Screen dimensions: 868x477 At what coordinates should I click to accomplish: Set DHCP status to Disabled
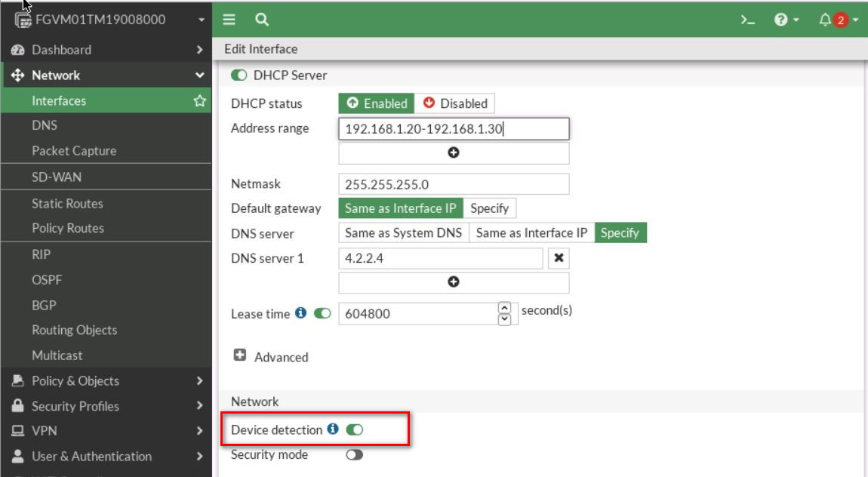(455, 103)
